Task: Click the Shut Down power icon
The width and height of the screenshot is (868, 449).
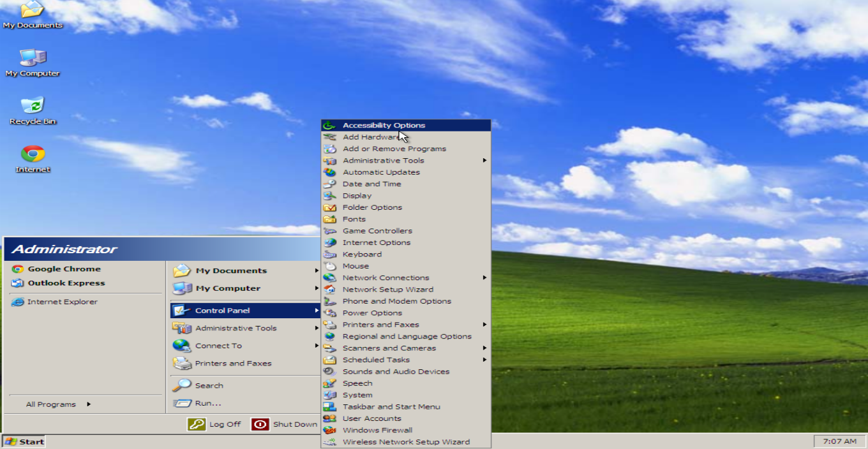Action: 260,424
